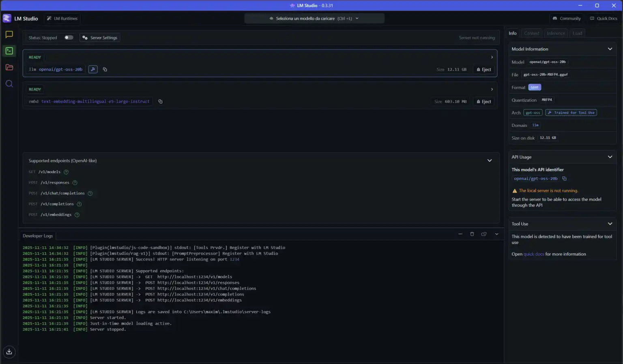Screen dimensions: 623x364
Task: Collapse the API Usage section
Action: pos(610,157)
